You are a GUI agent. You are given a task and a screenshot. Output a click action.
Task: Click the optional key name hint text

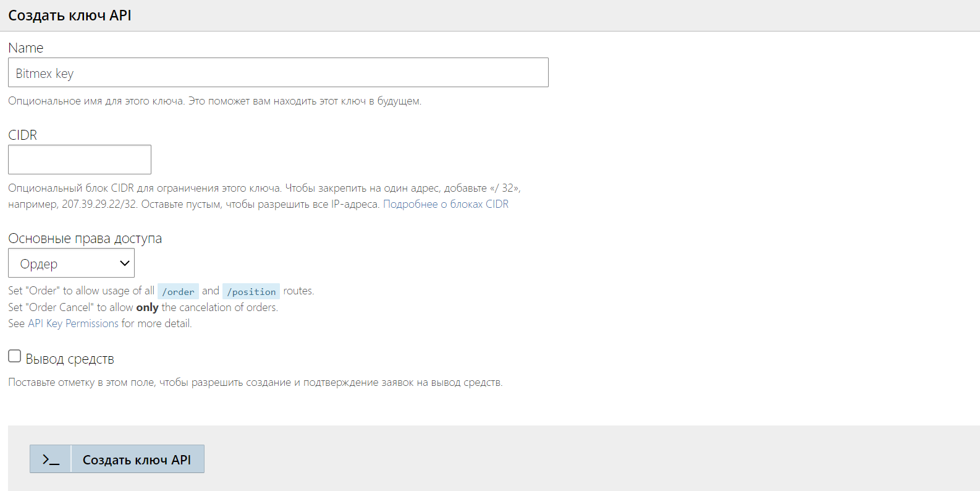click(x=214, y=101)
